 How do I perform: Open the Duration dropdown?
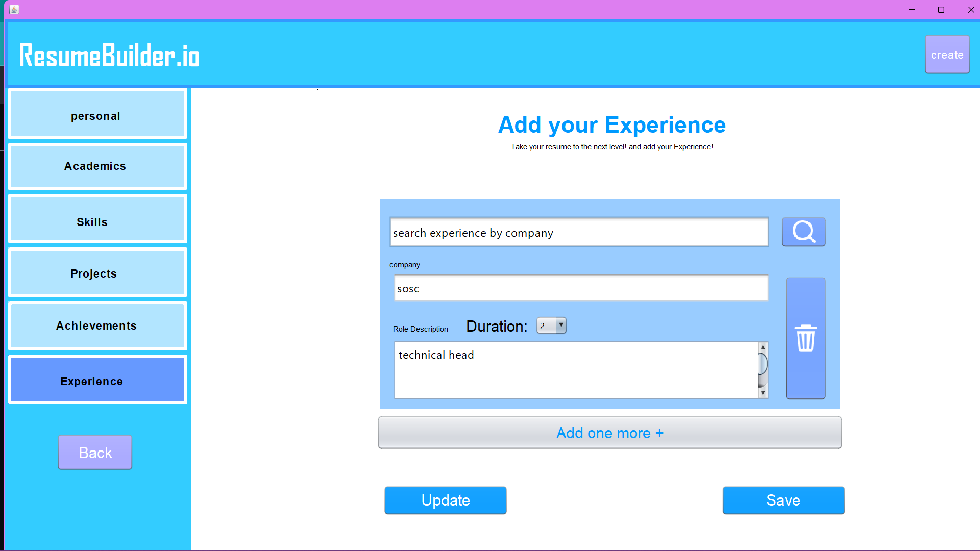[x=560, y=325]
